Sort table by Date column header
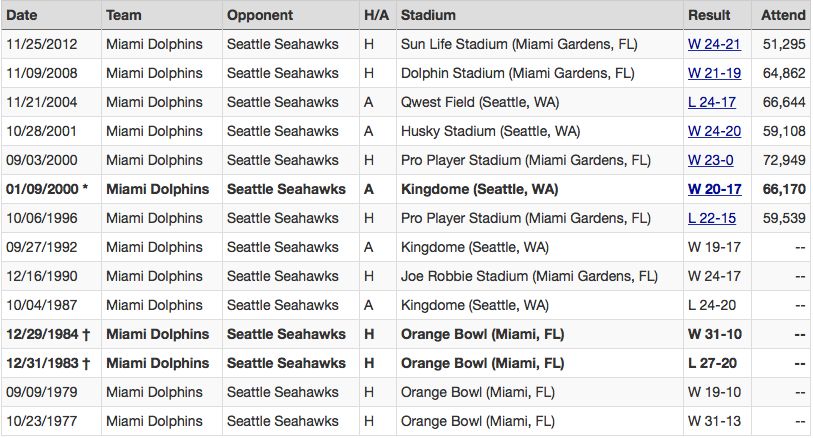813x438 pixels. [x=21, y=15]
